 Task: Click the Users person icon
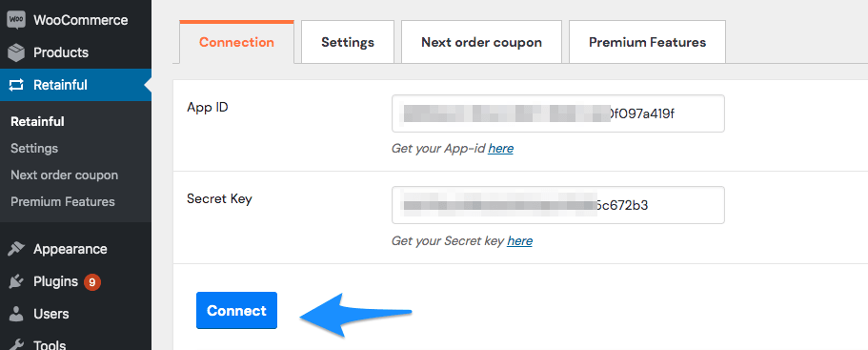[x=16, y=314]
